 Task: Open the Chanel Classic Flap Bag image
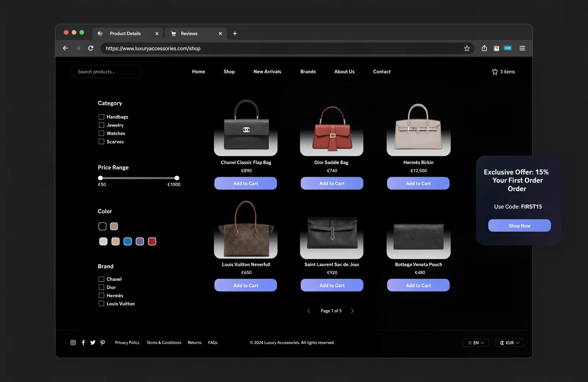[x=245, y=127]
